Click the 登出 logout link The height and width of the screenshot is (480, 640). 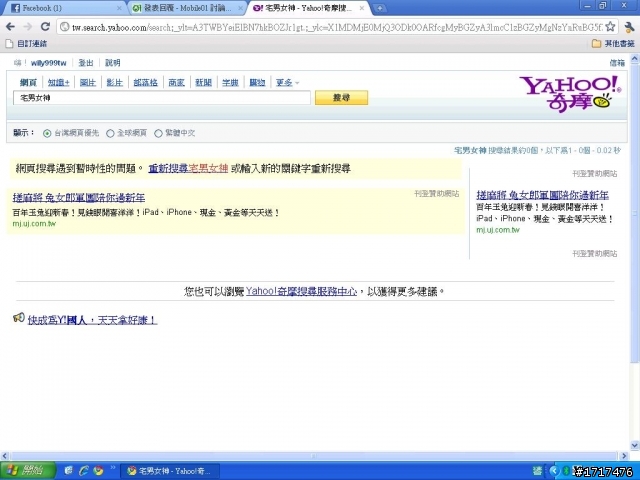[86, 63]
